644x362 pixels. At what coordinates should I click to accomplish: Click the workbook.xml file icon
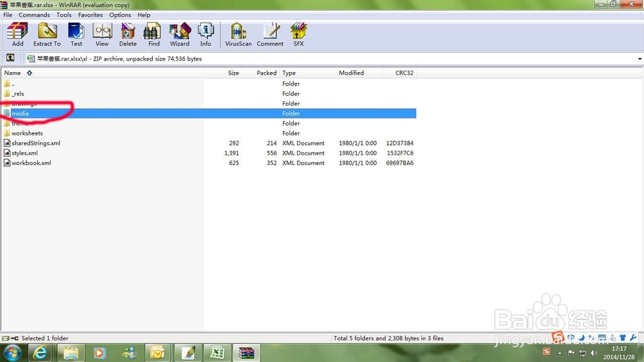tap(7, 163)
